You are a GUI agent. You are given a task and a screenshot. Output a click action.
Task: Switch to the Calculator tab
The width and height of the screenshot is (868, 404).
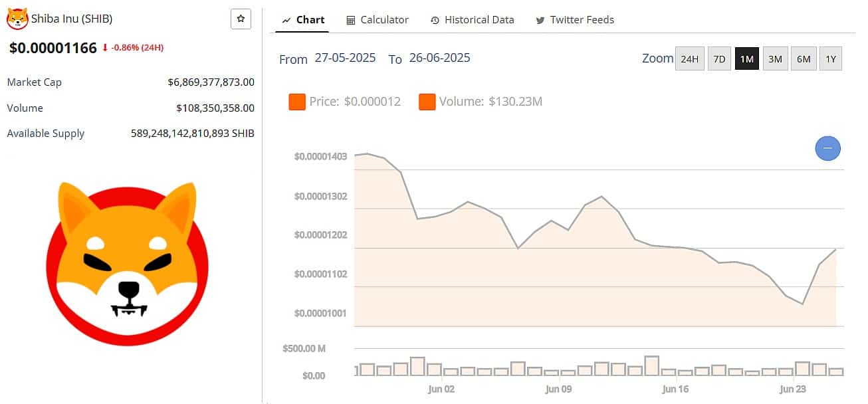pyautogui.click(x=378, y=20)
